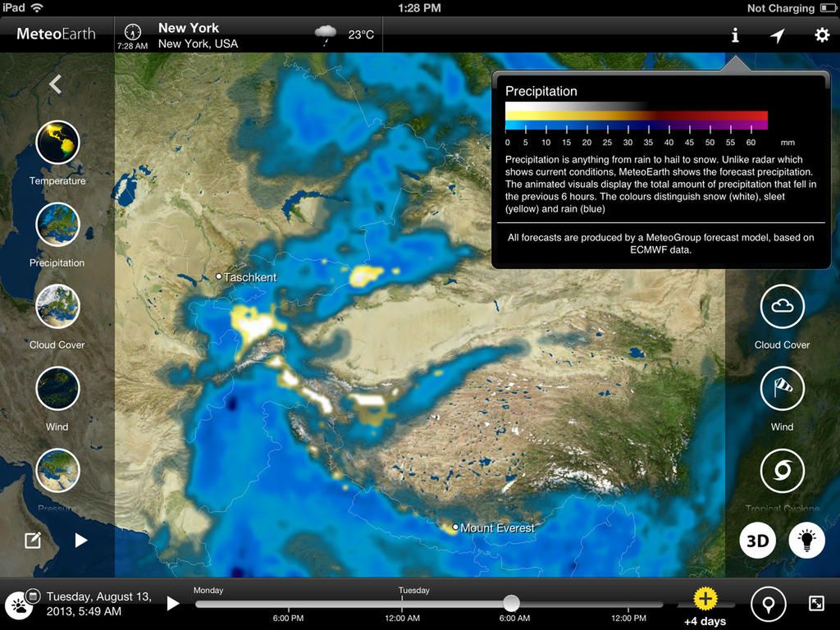Dismiss the Precipitation info popup
Viewport: 840px width, 630px height.
tap(735, 35)
